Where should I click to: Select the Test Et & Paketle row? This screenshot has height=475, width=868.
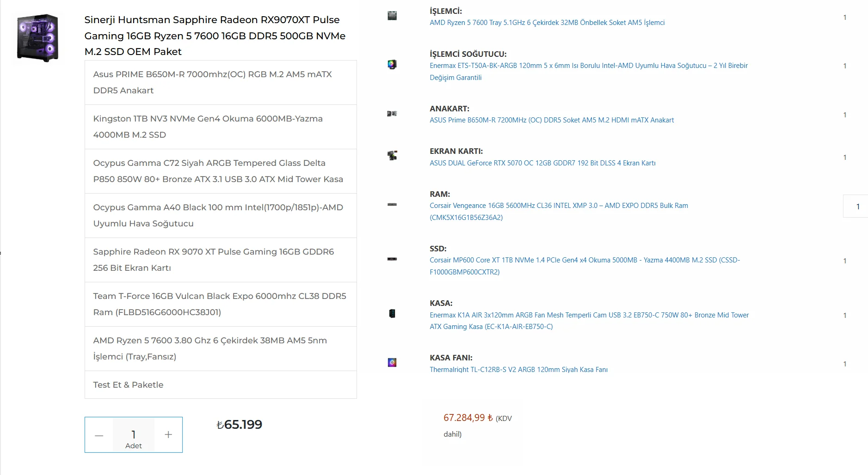pos(221,384)
